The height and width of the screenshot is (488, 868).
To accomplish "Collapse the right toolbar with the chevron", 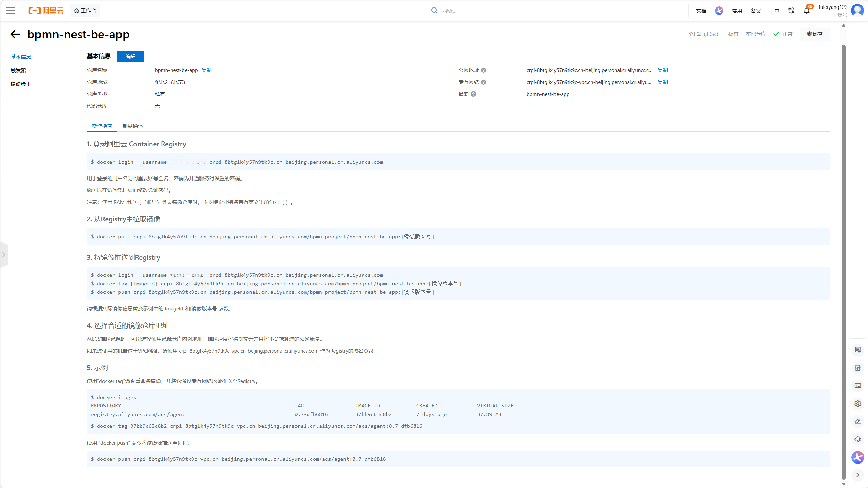I will (x=858, y=475).
